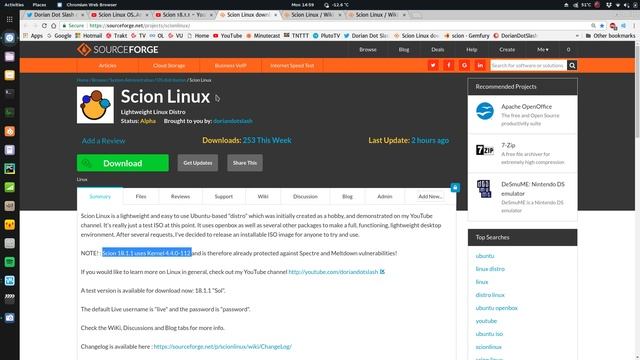Click the SourceForge logo
The width and height of the screenshot is (640, 360).
coord(118,49)
